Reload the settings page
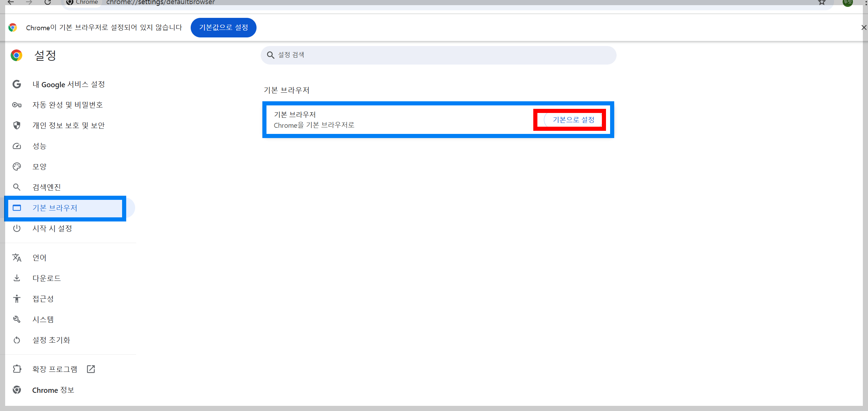 point(48,2)
